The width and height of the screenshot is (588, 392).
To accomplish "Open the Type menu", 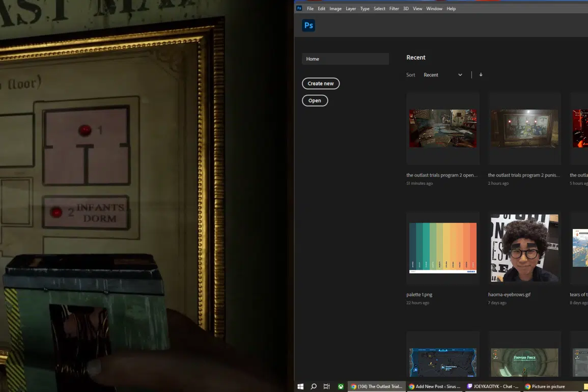I will click(x=365, y=9).
